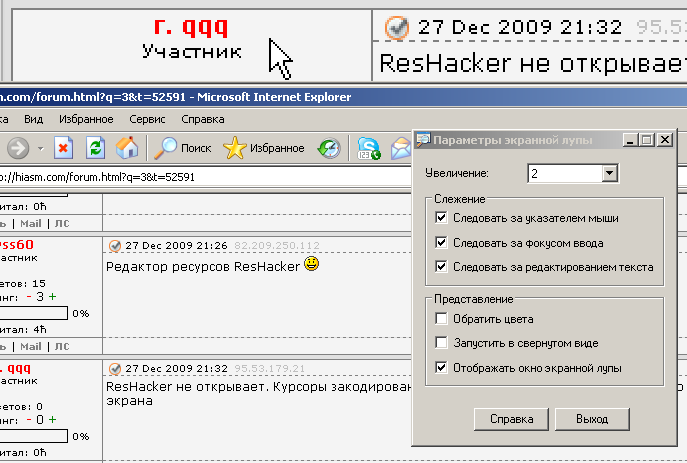Screen dimensions: 687x463
Task: Click the Refresh page icon
Action: [95, 148]
